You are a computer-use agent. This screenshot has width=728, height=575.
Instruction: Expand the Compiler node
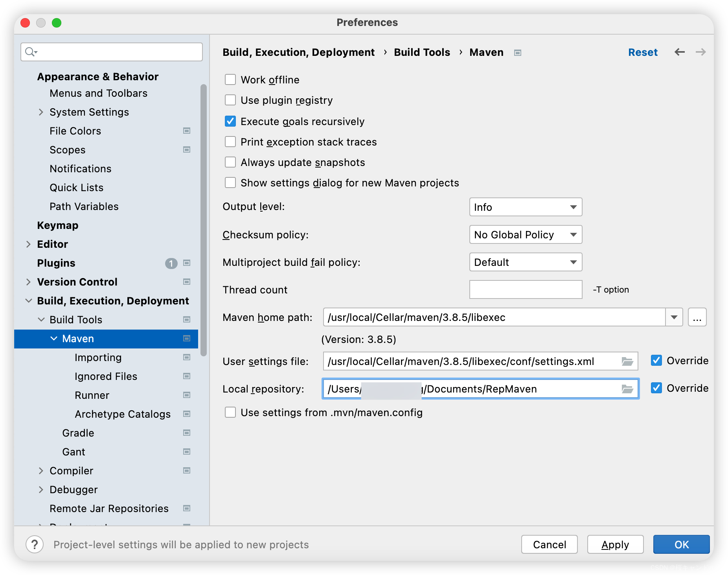(41, 471)
